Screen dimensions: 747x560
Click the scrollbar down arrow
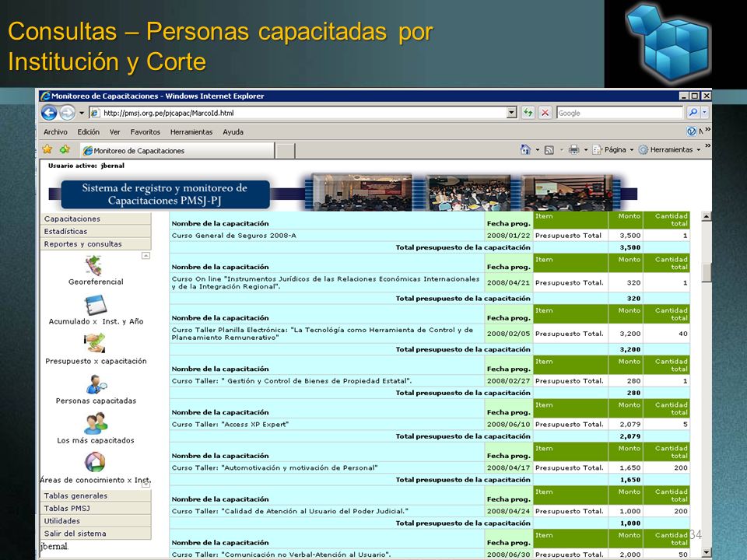coord(707,552)
